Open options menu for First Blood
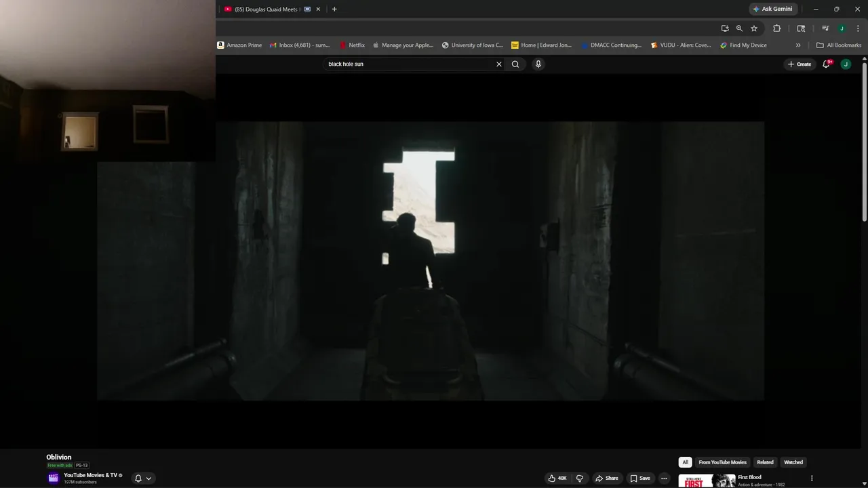868x488 pixels. (x=812, y=479)
